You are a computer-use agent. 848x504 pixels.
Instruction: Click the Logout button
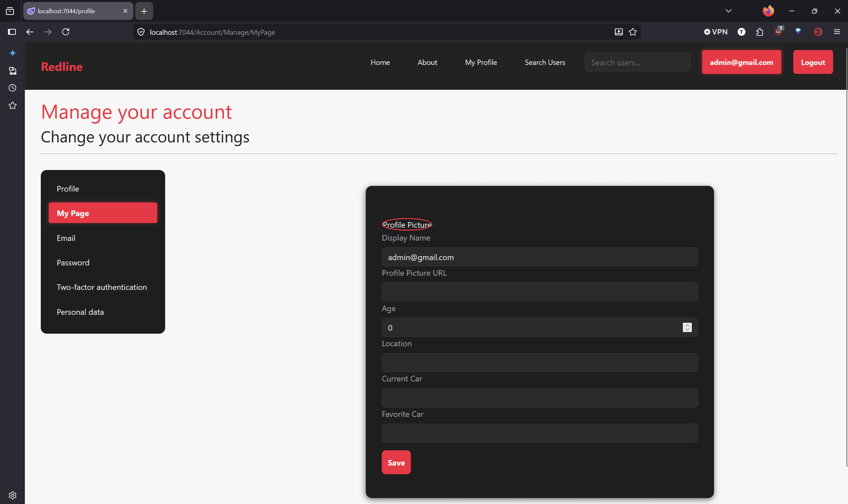tap(813, 62)
